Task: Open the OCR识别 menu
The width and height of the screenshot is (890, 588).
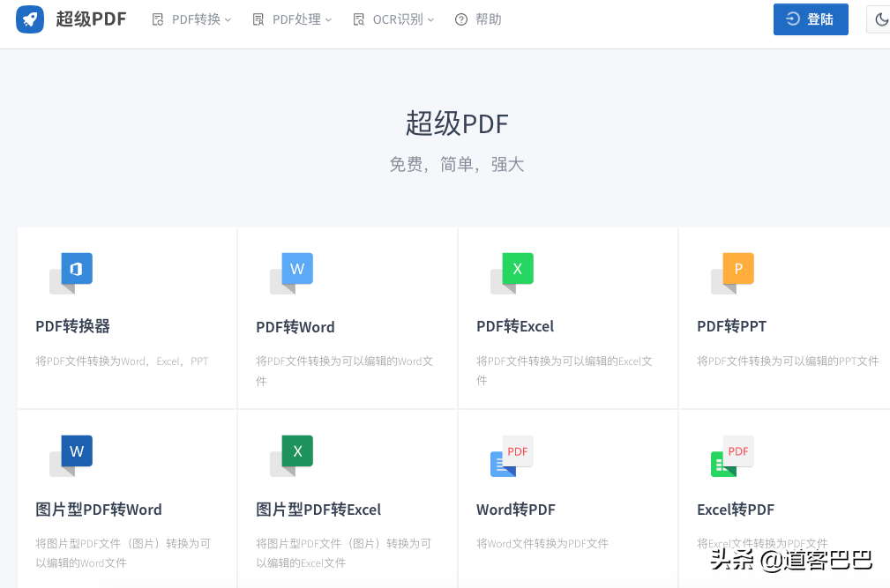Action: [393, 20]
